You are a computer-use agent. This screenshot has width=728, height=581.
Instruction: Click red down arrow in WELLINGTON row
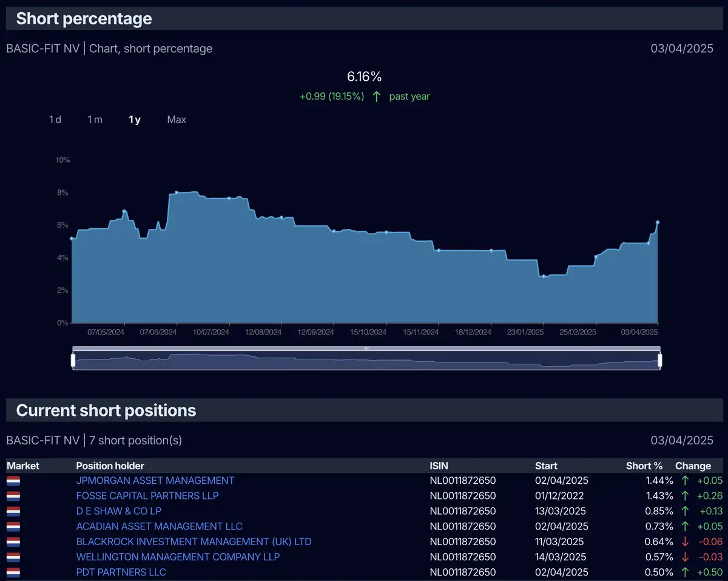coord(685,557)
